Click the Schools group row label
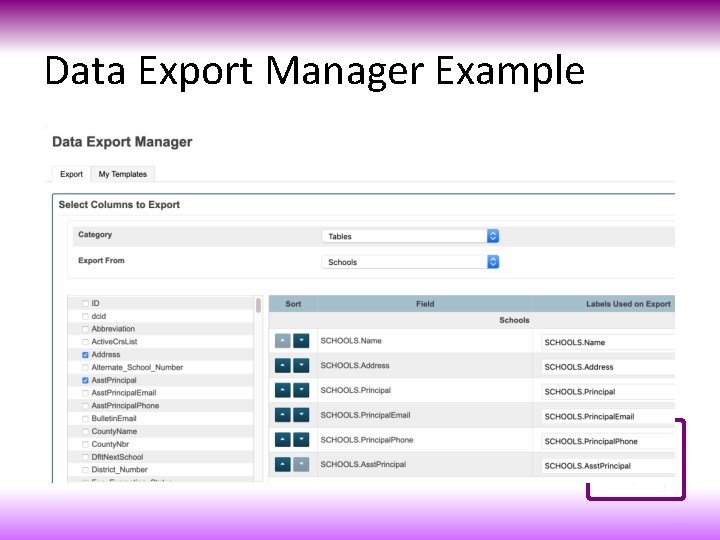The width and height of the screenshot is (720, 540). 514,320
